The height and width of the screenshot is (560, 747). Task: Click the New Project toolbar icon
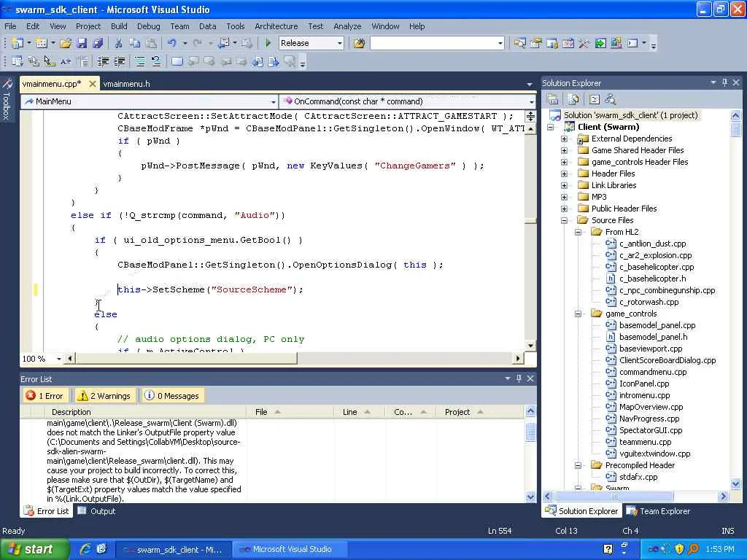coord(18,43)
